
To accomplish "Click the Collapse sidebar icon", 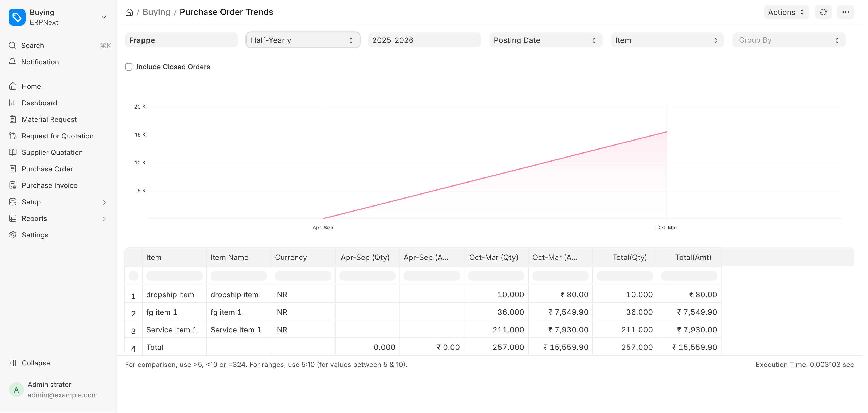I will click(x=12, y=363).
